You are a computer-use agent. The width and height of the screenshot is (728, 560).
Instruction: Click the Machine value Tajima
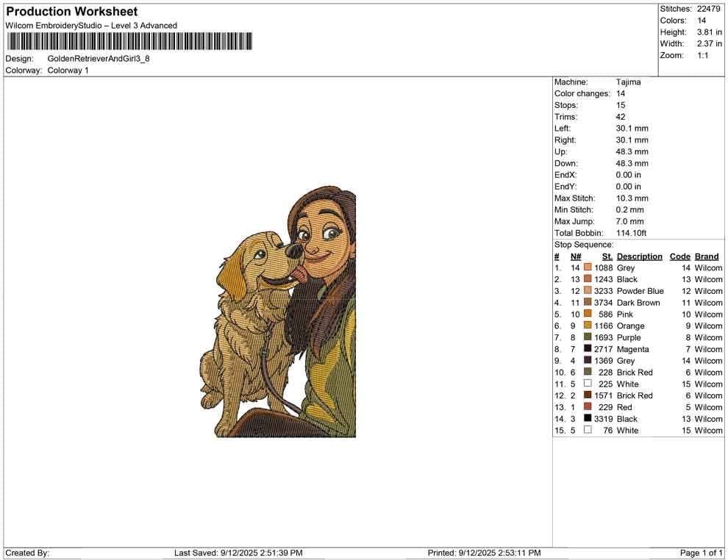pos(628,82)
